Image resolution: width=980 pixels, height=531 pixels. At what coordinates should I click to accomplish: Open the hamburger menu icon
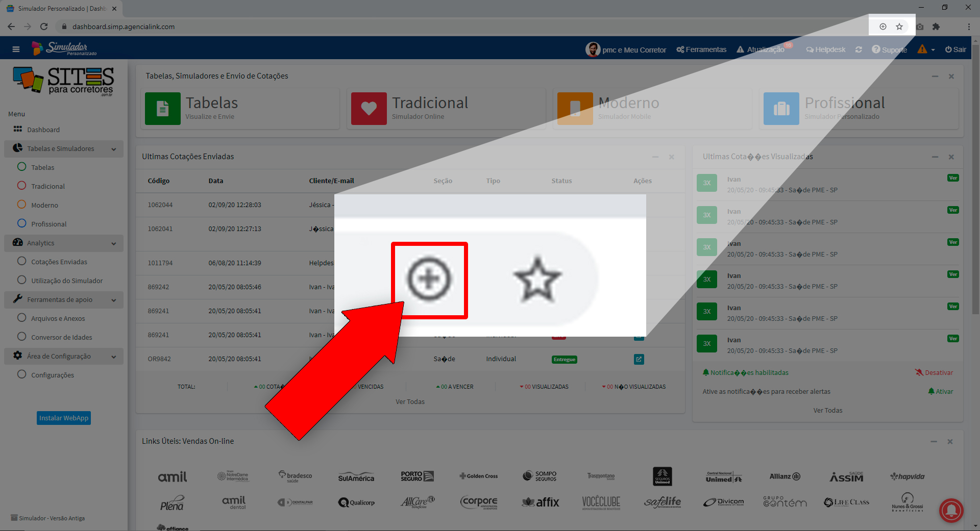click(15, 48)
